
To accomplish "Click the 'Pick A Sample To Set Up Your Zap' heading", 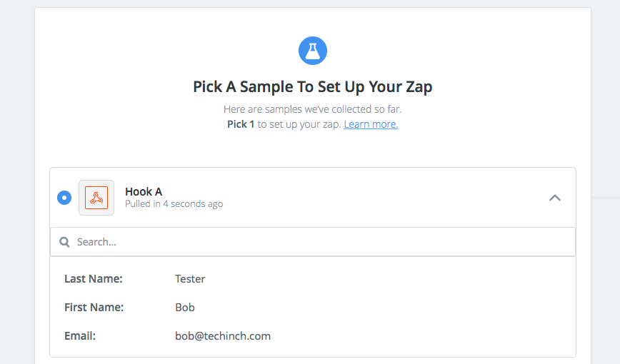I will pos(313,86).
